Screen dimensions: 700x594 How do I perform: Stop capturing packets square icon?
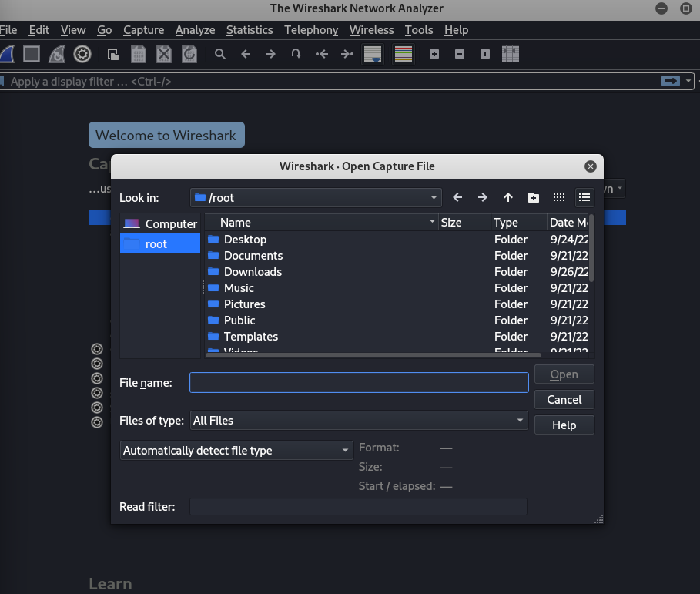(x=32, y=54)
